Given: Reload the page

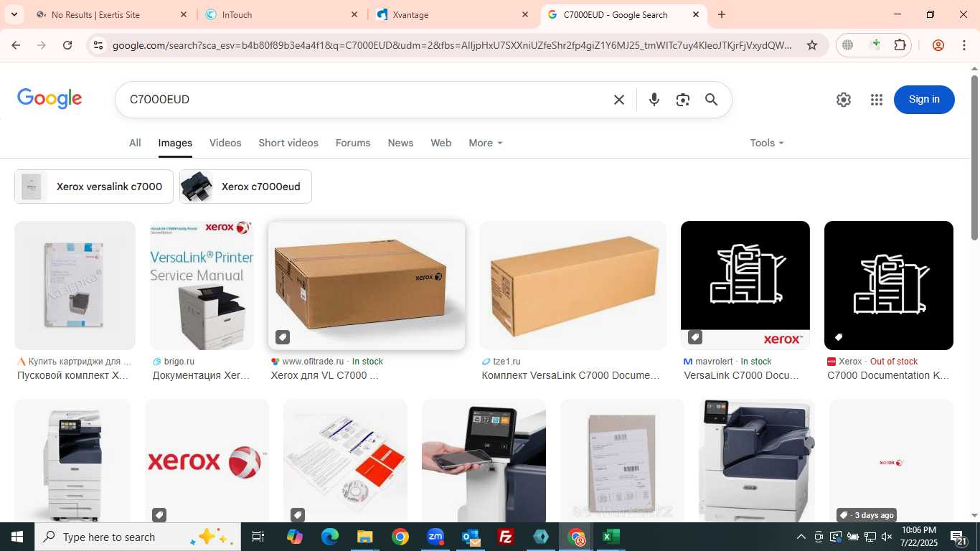Looking at the screenshot, I should coord(67,45).
